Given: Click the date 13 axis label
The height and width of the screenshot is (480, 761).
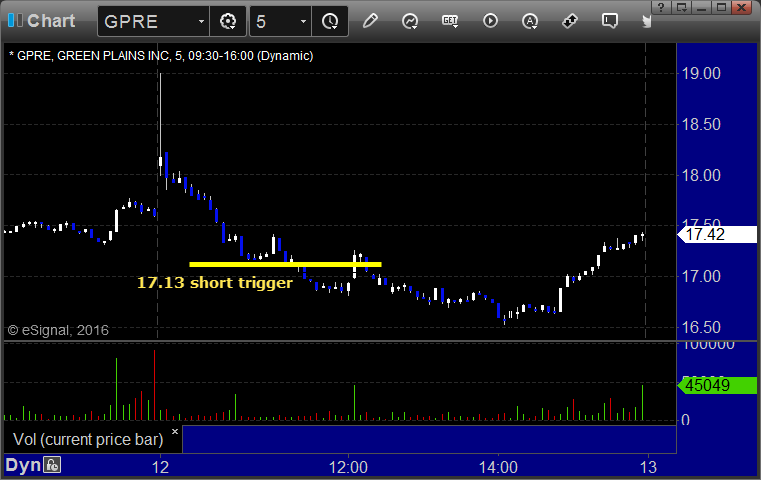Looking at the screenshot, I should (x=648, y=467).
